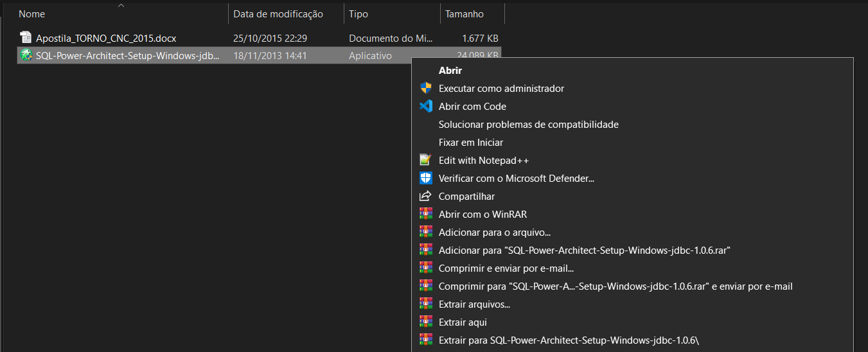Select the SQL-Power-Architect-Setup-Windows-jdb... file name
The width and height of the screenshot is (868, 352).
127,56
